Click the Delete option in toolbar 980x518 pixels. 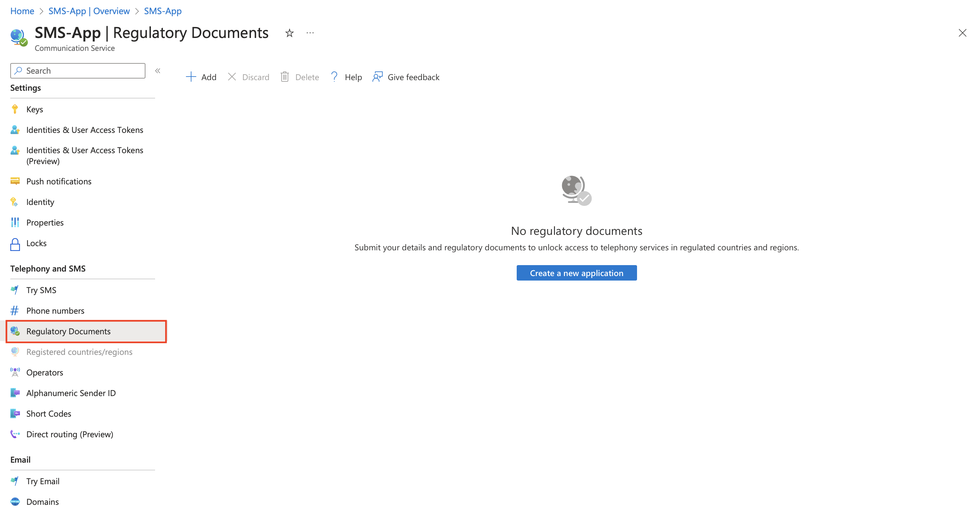pos(300,77)
